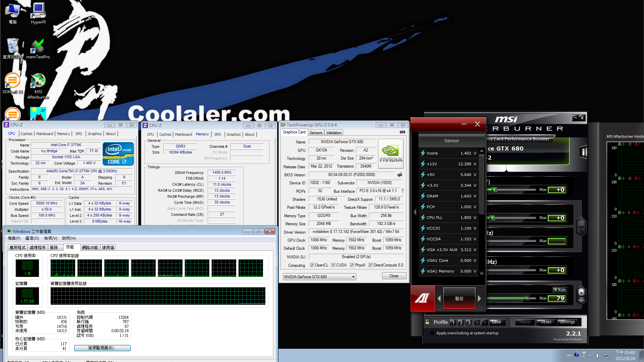Image resolution: width=644 pixels, height=362 pixels.
Task: Click the sensor panel right arrow beside 監控
Action: [479, 298]
